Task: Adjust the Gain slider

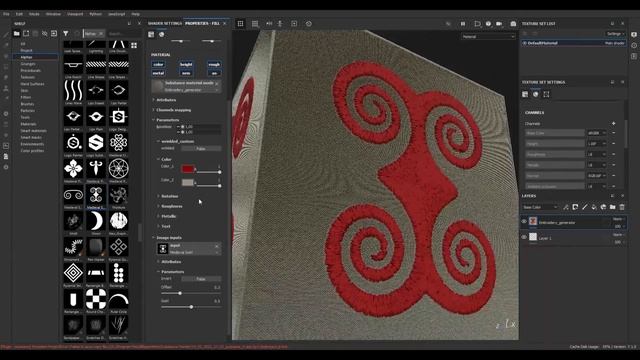Action: [191, 307]
